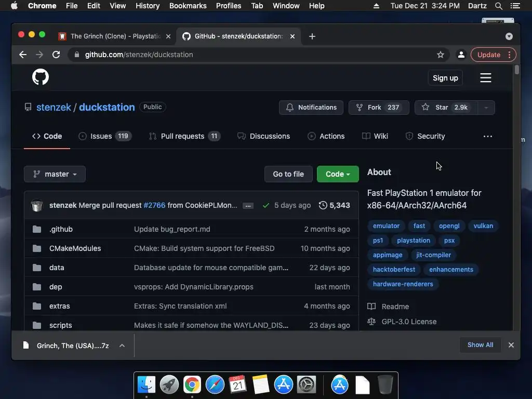Viewport: 532px width, 399px height.
Task: Open the Apple menu
Action: [14, 6]
